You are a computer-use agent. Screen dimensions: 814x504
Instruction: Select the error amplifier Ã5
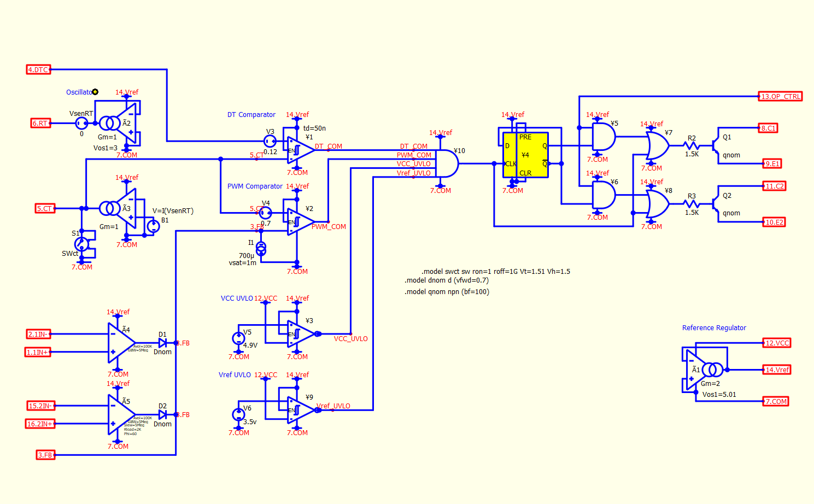pos(121,415)
